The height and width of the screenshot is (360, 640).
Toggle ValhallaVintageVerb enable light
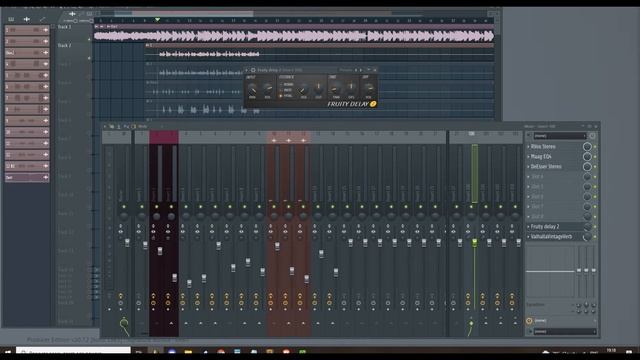(595, 237)
